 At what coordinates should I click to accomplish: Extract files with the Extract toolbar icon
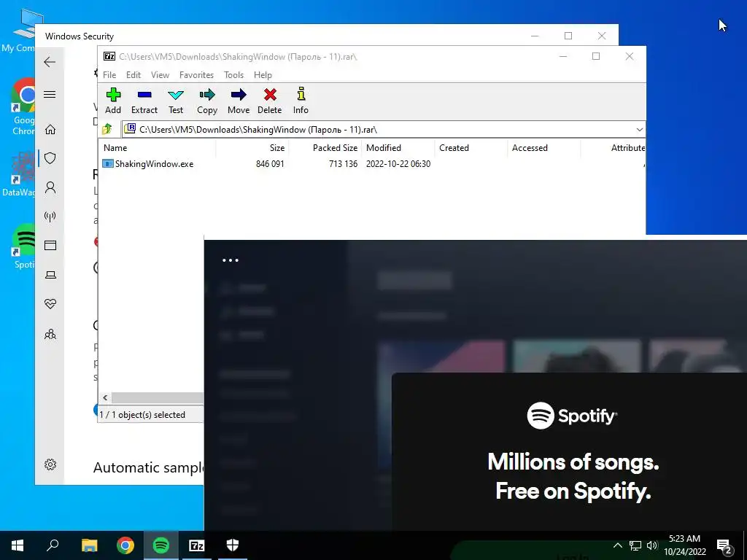coord(144,101)
